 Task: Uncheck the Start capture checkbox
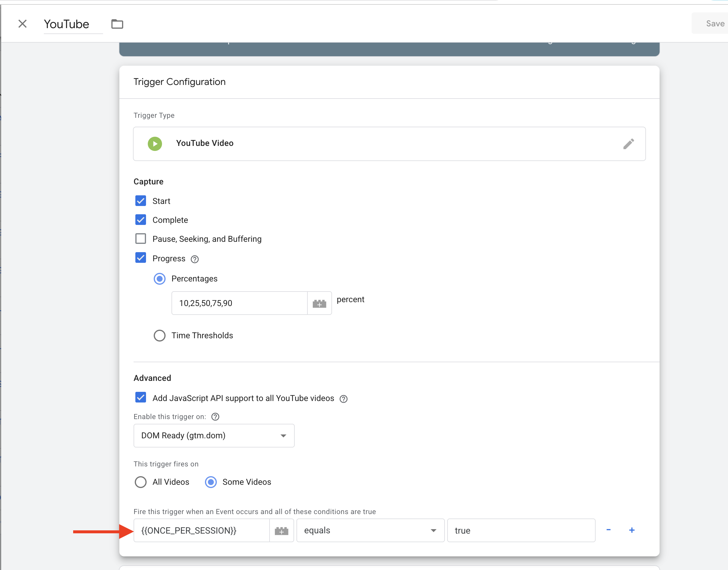pyautogui.click(x=141, y=201)
